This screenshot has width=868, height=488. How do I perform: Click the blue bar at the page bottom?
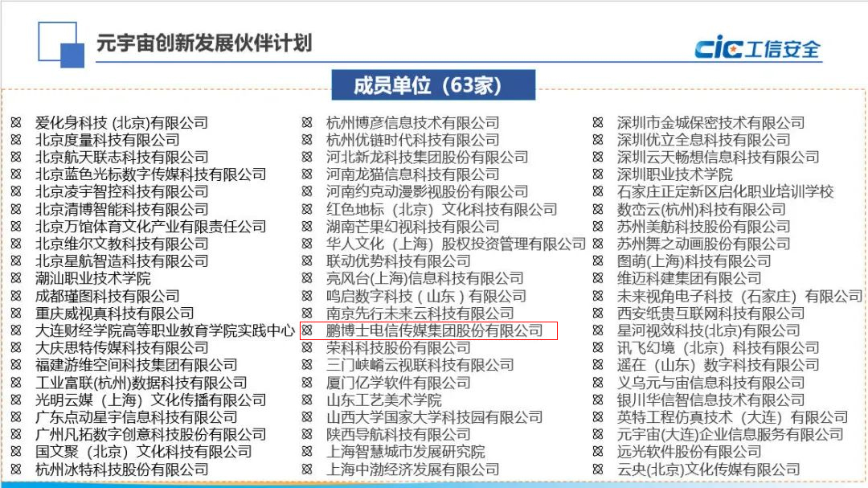click(x=434, y=485)
